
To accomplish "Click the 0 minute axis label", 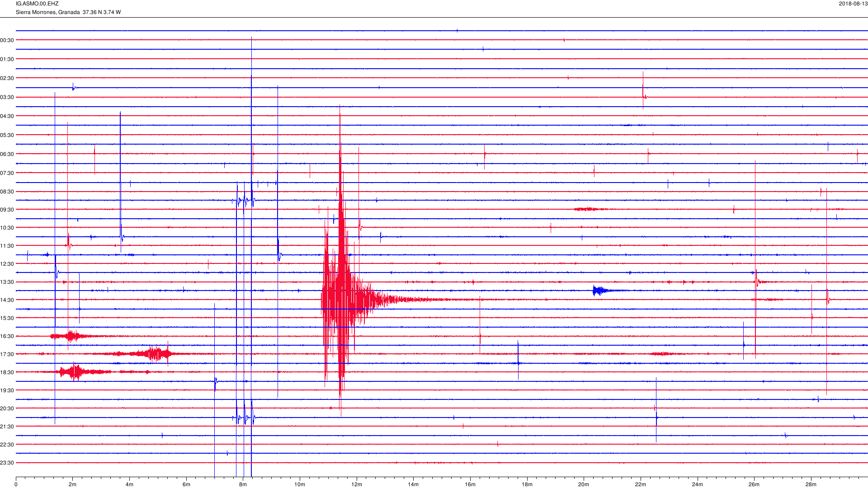I will tap(16, 484).
